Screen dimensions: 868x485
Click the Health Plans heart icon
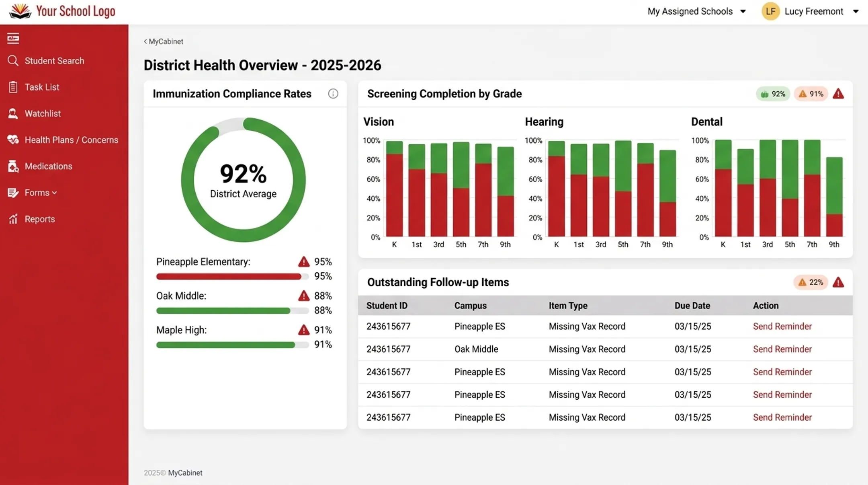(13, 140)
